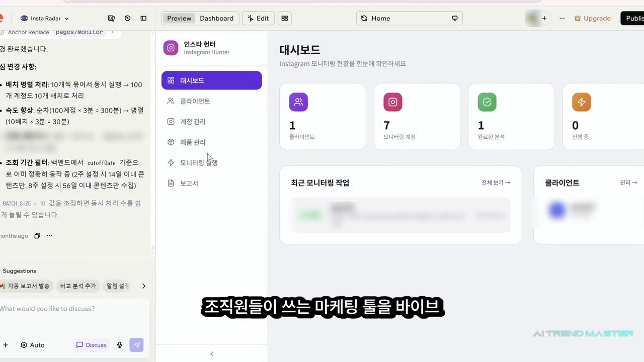The image size is (644, 362).
Task: Switch to the Preview tab
Action: click(179, 19)
